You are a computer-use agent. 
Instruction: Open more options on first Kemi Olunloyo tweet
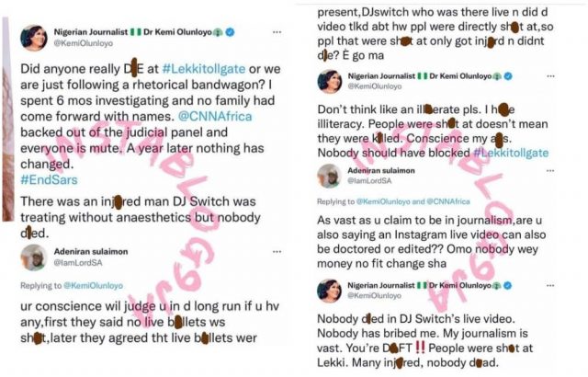point(277,32)
